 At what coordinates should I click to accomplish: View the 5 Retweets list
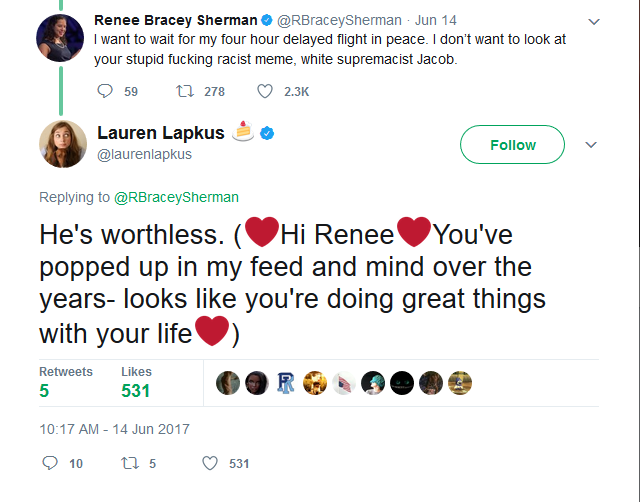(65, 382)
